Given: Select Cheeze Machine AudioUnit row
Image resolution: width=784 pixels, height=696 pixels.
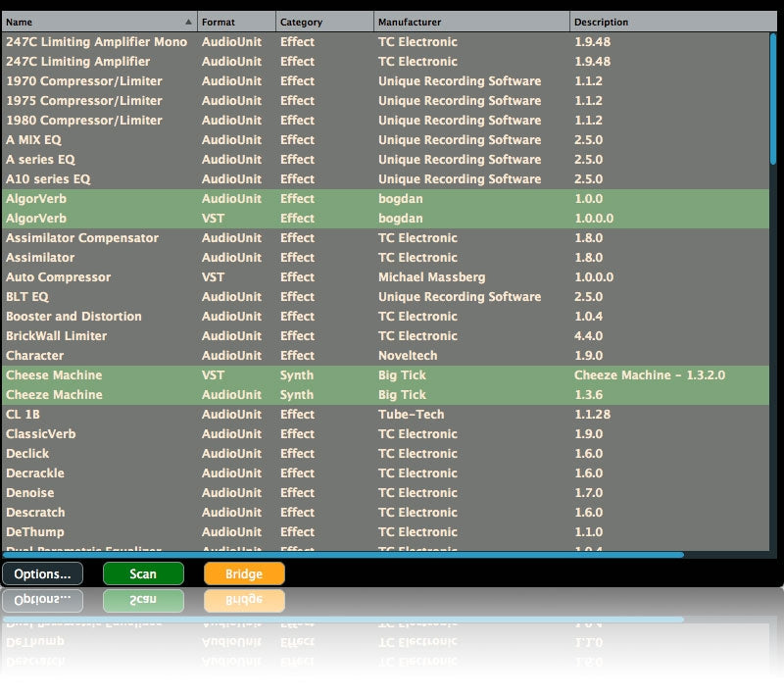Looking at the screenshot, I should pyautogui.click(x=385, y=394).
